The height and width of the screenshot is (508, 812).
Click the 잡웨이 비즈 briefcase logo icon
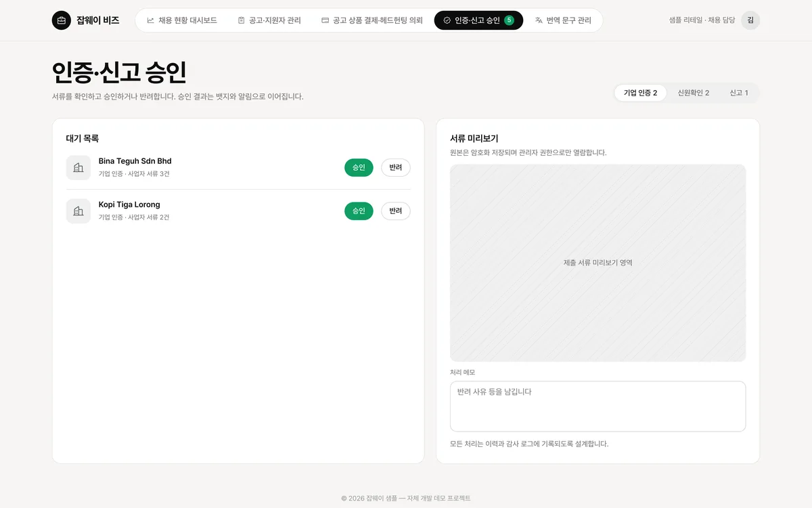62,20
